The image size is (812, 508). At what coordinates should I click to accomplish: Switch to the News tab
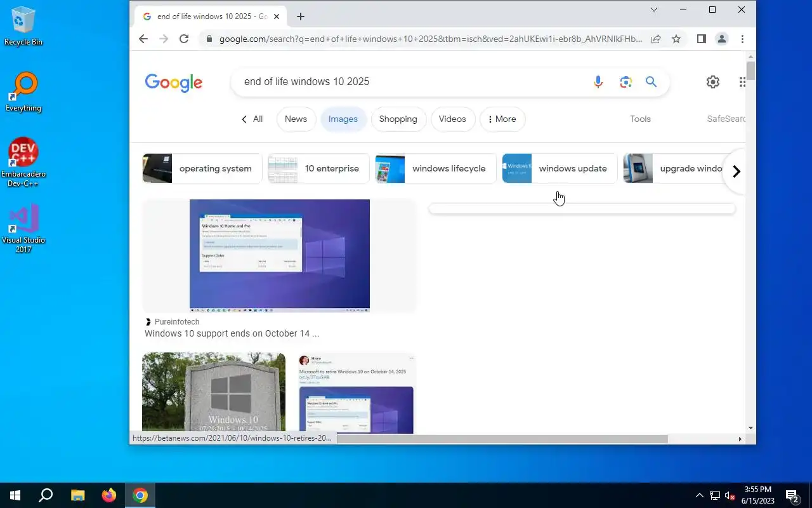pyautogui.click(x=296, y=119)
